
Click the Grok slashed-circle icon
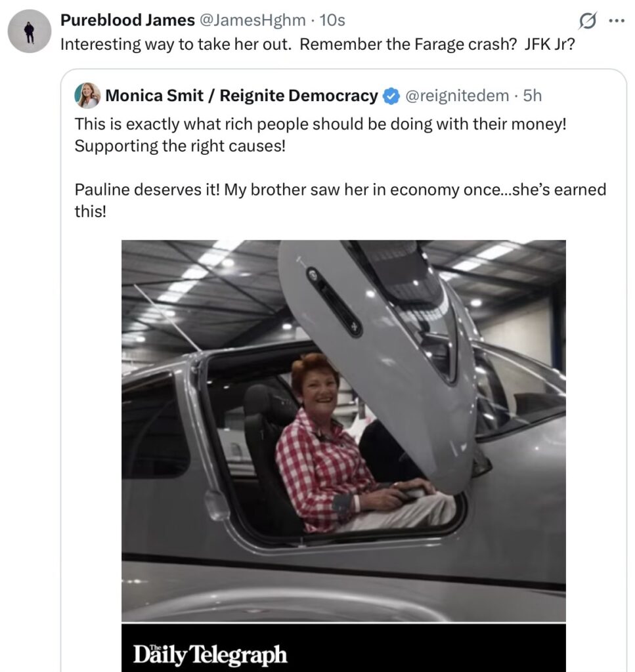tap(586, 21)
